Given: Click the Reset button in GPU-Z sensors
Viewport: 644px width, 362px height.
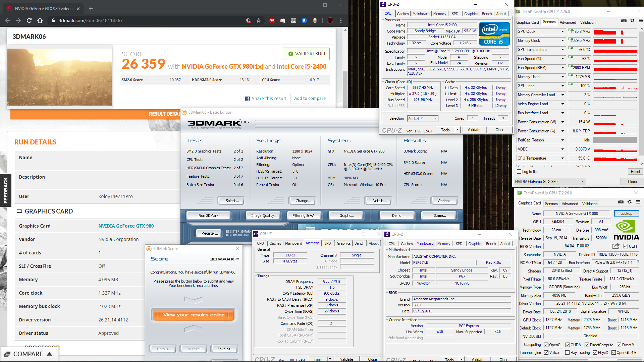Looking at the screenshot, I should [635, 172].
